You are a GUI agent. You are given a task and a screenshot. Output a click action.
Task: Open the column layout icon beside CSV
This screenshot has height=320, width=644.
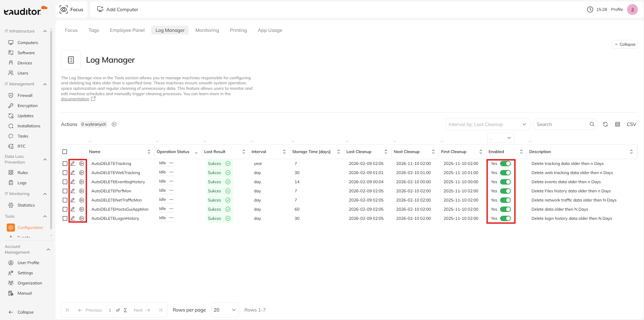pyautogui.click(x=618, y=124)
